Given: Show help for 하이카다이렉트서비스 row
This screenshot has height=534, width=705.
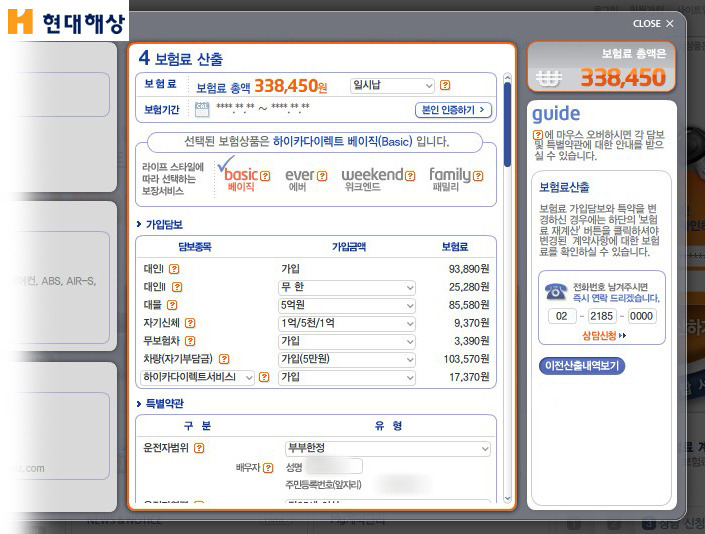Looking at the screenshot, I should tap(264, 377).
